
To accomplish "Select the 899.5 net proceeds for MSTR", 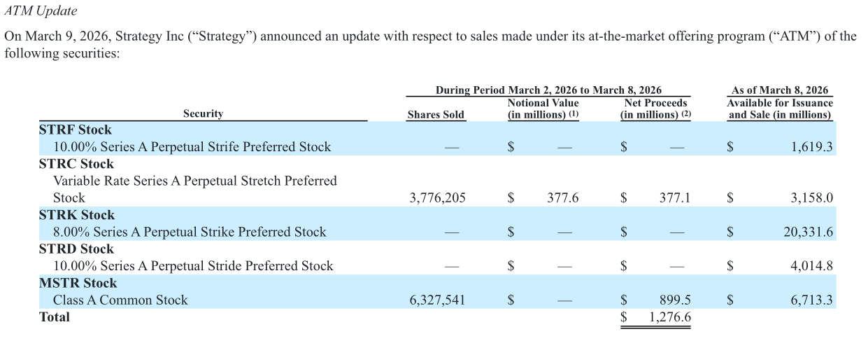I will point(675,300).
